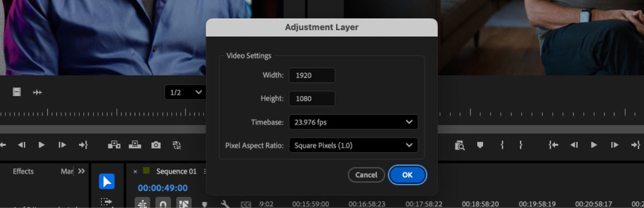Add marker from timeline header
The height and width of the screenshot is (208, 644).
pos(204,204)
